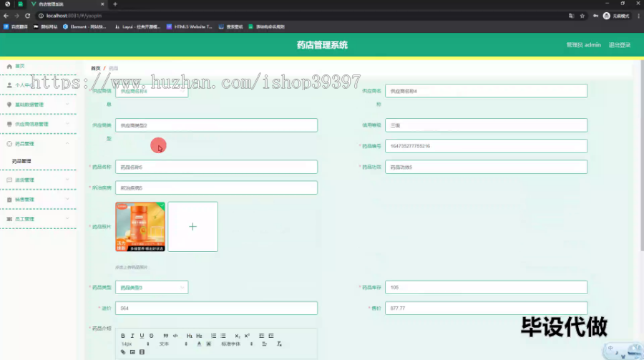Open the drug type dropdown
The height and width of the screenshot is (360, 644).
pos(152,287)
